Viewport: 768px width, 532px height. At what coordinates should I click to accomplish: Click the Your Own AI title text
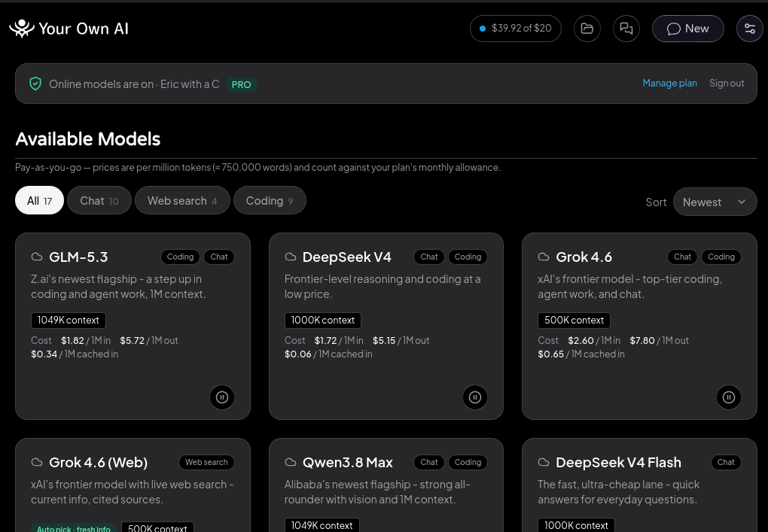[84, 29]
